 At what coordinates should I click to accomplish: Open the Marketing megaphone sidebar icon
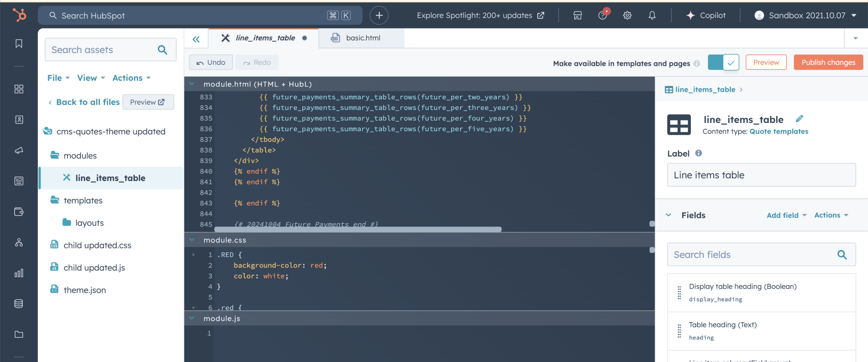[19, 150]
